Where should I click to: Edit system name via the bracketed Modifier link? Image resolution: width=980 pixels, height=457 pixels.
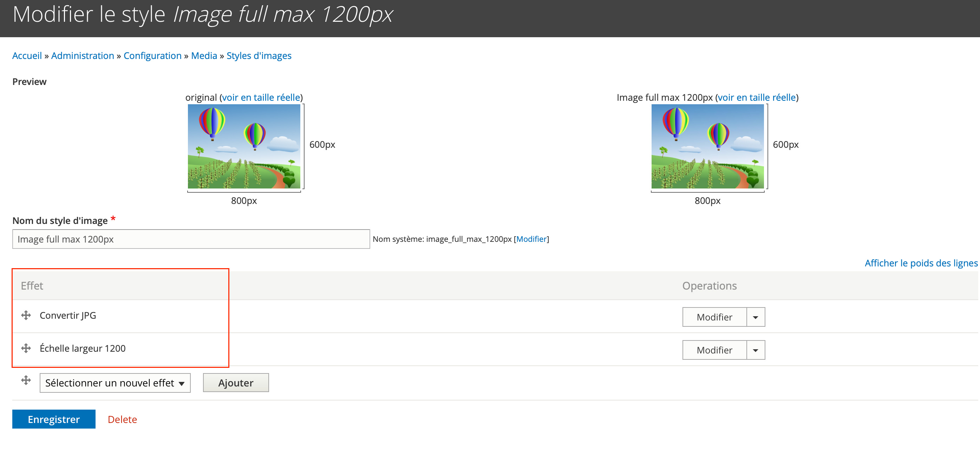(531, 239)
